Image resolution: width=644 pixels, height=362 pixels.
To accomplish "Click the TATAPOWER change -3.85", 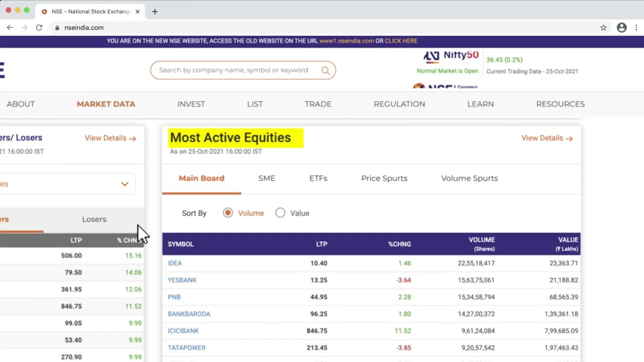I will 404,348.
